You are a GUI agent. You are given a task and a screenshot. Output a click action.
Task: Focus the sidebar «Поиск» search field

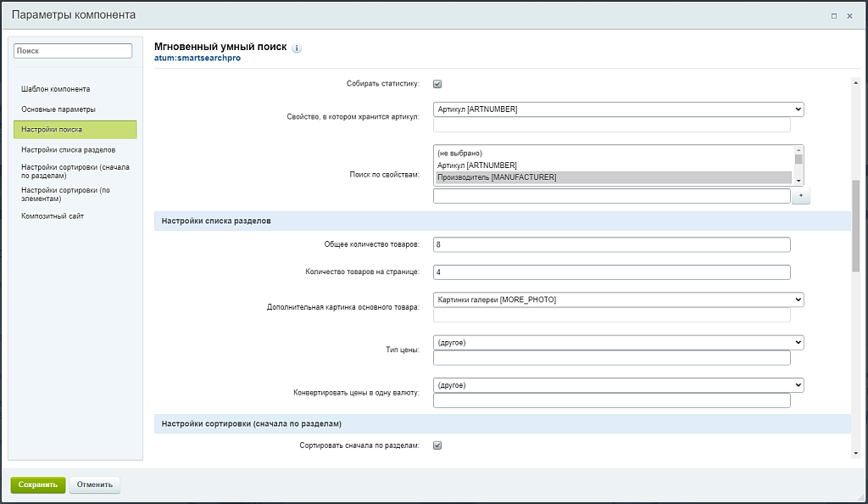pyautogui.click(x=73, y=51)
